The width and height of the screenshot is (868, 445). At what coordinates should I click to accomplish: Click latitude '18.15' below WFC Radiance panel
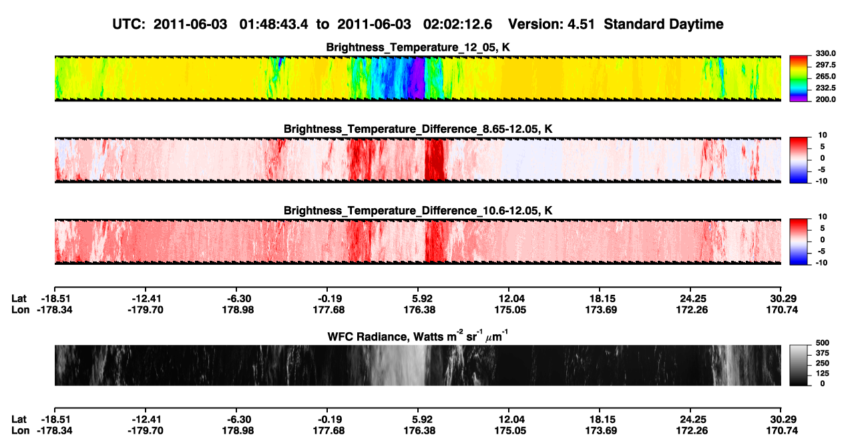coord(602,419)
